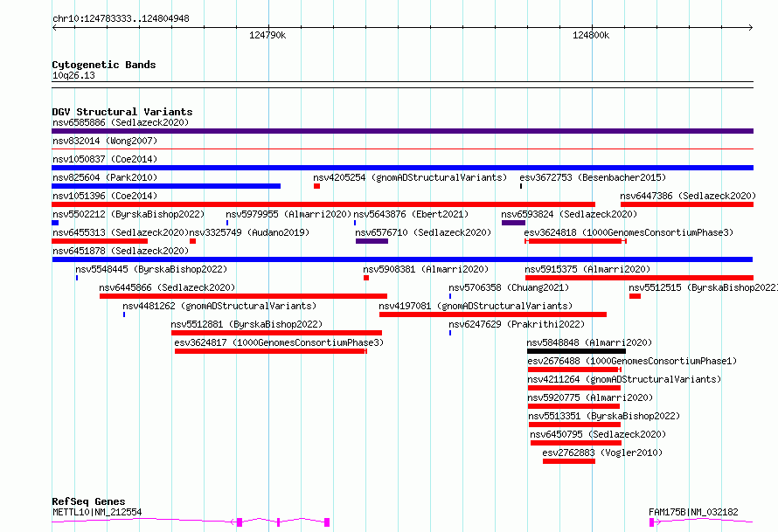Click the nsv6585886 (Sedlazeck2020) variant label
Image resolution: width=778 pixels, height=532 pixels.
(121, 122)
